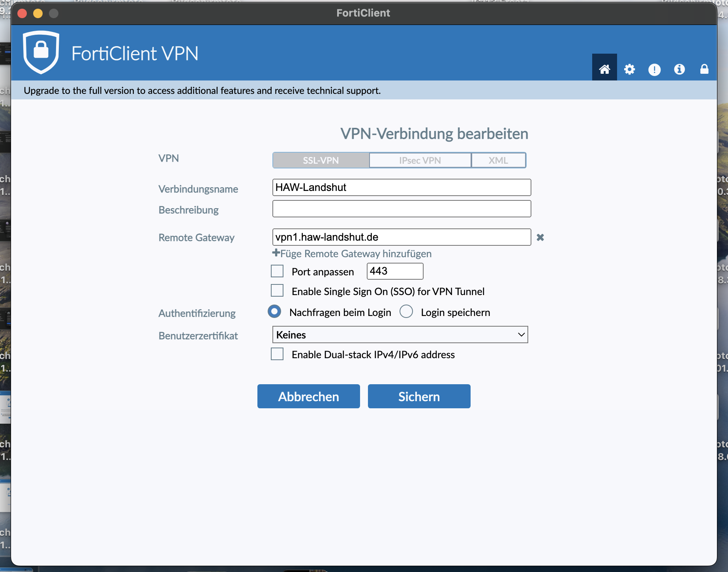The image size is (728, 572).
Task: Add another Remote Gateway with the plus icon
Action: click(276, 253)
